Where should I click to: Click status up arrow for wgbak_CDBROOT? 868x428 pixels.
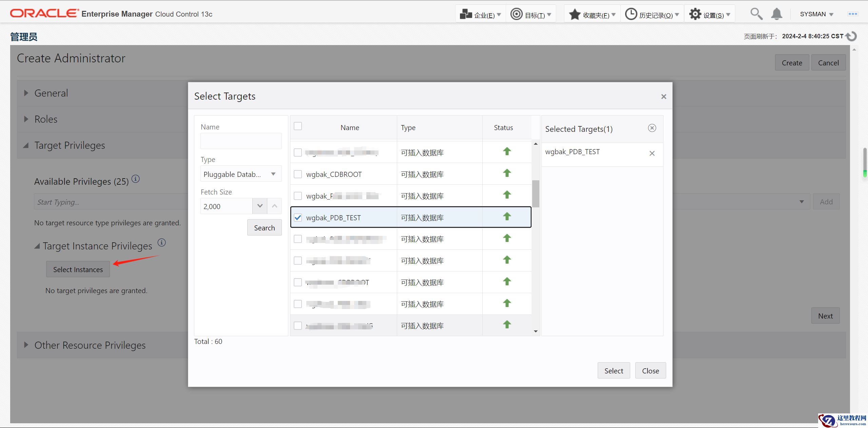coord(507,174)
